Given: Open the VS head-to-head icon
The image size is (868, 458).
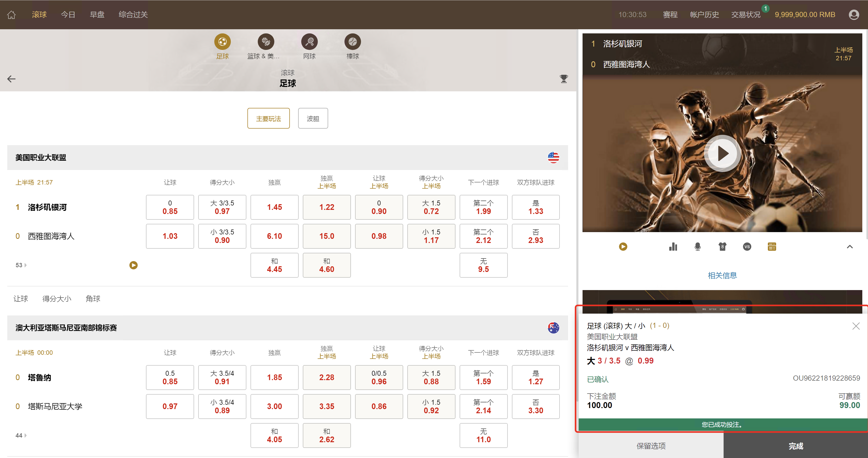Looking at the screenshot, I should point(747,247).
